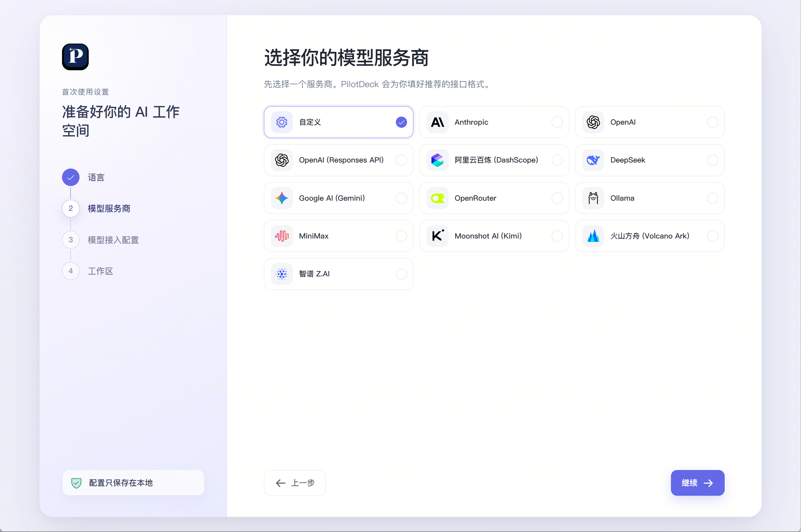Screen dimensions: 801x532
Task: Click the Volcano Ark mountain icon
Action: (593, 236)
